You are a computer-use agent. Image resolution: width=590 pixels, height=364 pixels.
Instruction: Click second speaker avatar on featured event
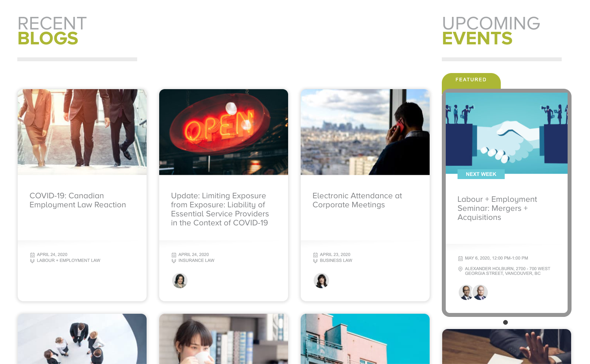[x=480, y=293]
